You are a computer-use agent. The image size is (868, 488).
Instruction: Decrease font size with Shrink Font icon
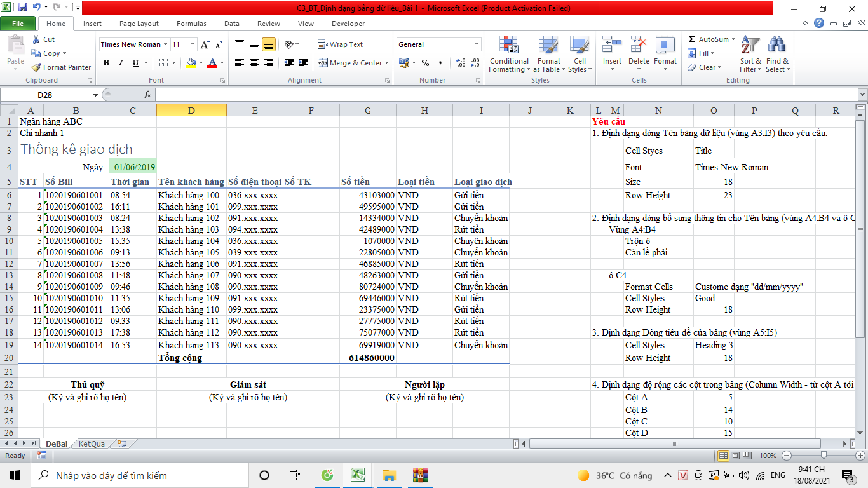(219, 44)
